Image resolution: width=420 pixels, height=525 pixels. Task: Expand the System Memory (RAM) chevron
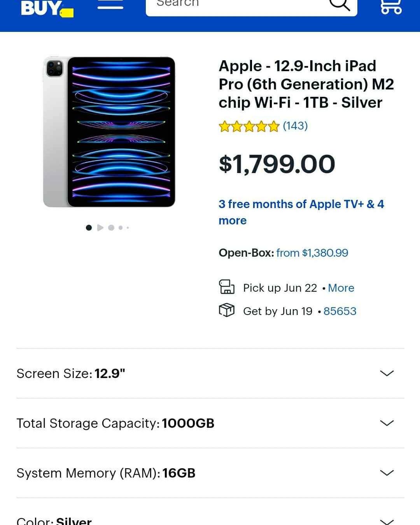pyautogui.click(x=387, y=473)
